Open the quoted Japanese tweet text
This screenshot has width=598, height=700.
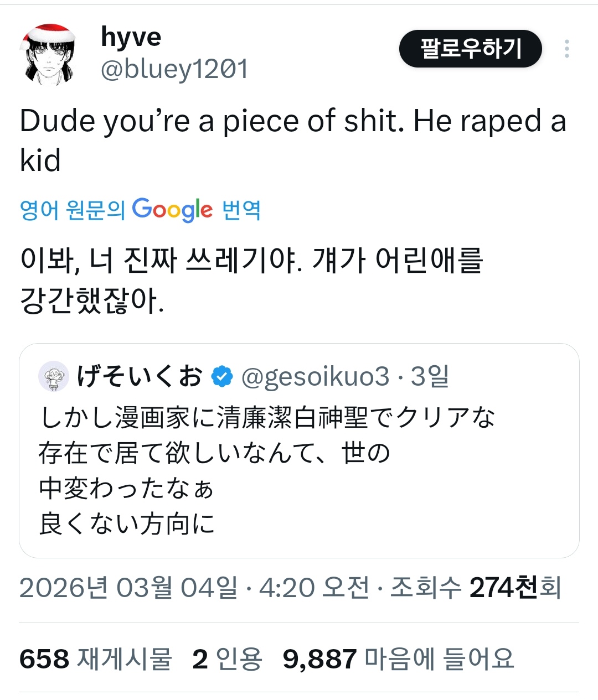coord(266,470)
